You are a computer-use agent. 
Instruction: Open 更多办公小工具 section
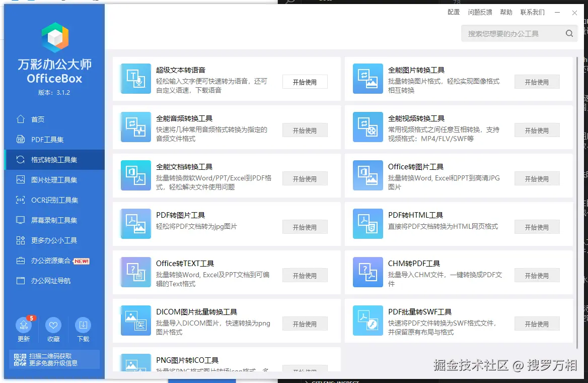(x=54, y=240)
